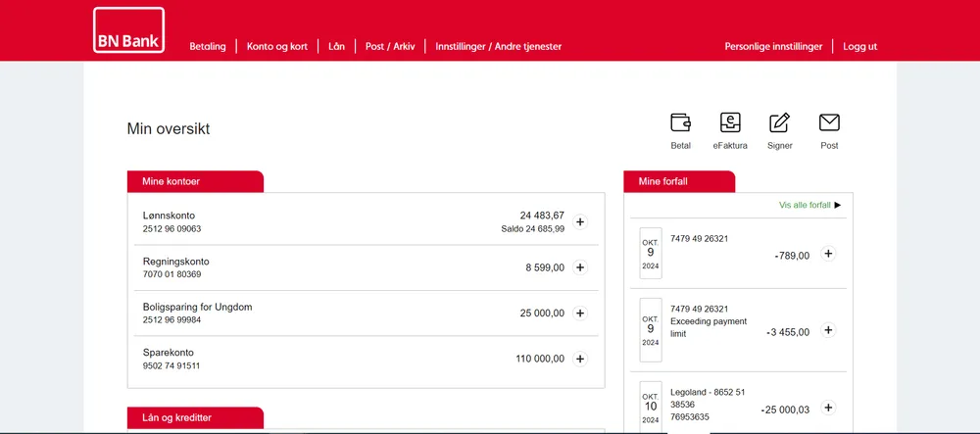Click the Vis alle forfall link

coord(810,205)
